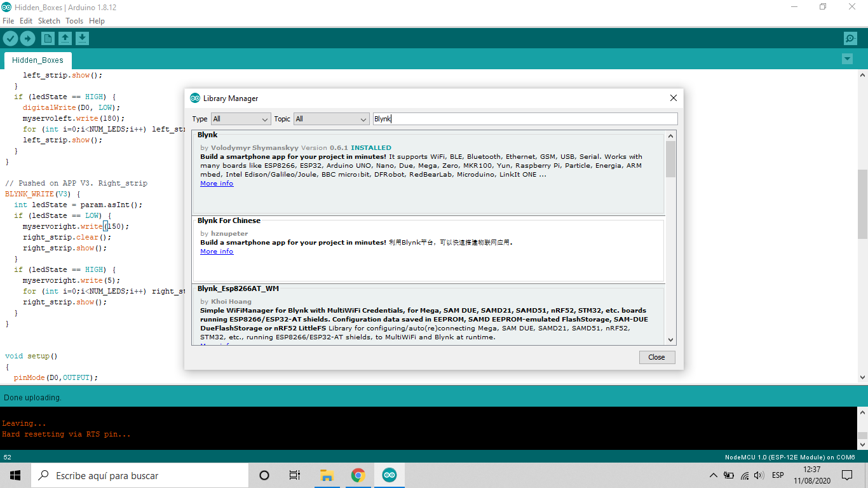Launch File Explorer from the taskbar
Image resolution: width=868 pixels, height=488 pixels.
point(327,475)
